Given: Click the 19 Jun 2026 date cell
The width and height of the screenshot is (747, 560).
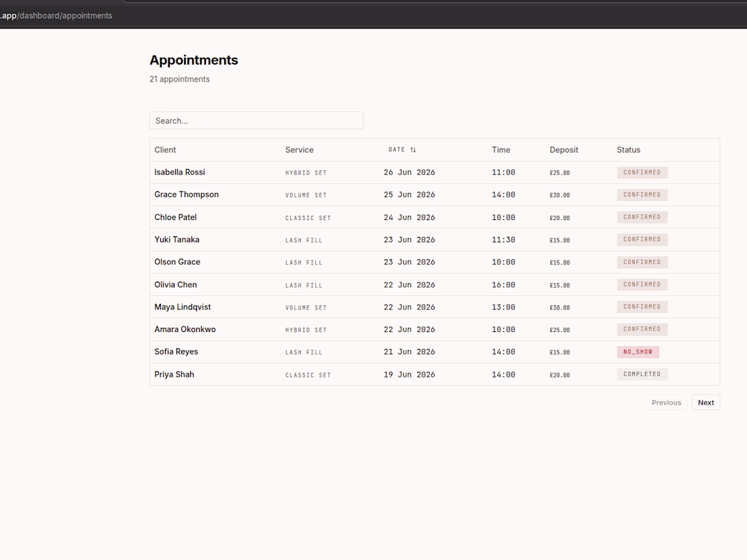Looking at the screenshot, I should [409, 374].
